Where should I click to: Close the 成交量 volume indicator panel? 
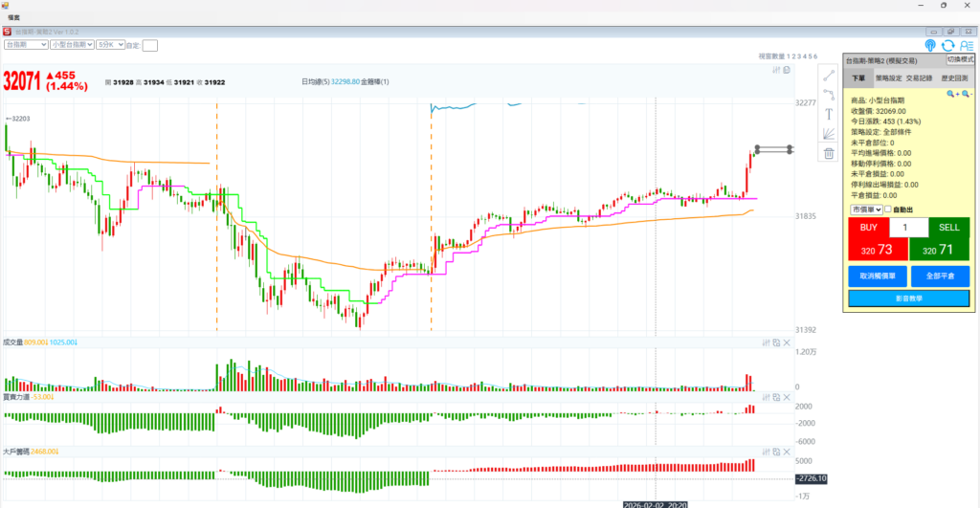[788, 342]
